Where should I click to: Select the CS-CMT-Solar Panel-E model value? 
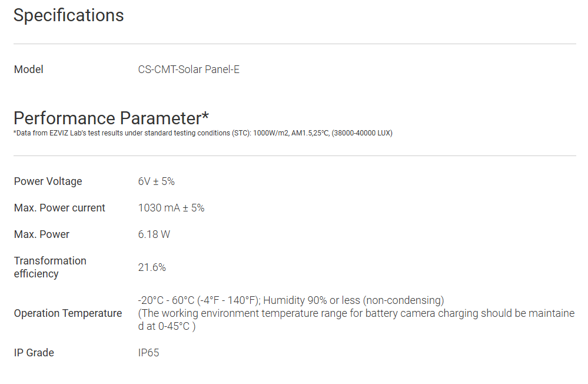(x=188, y=69)
